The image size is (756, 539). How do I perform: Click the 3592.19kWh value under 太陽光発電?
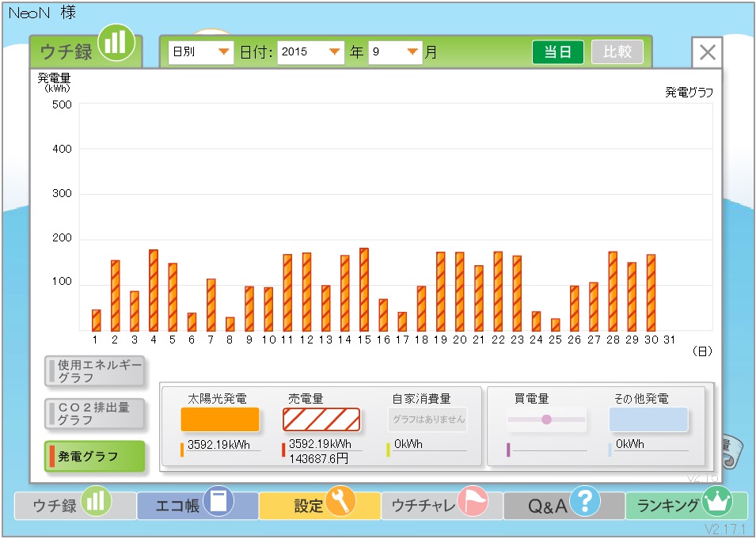pyautogui.click(x=218, y=445)
